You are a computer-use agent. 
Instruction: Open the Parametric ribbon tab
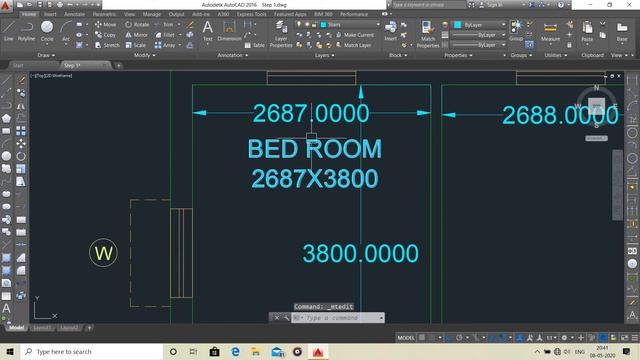pos(104,14)
